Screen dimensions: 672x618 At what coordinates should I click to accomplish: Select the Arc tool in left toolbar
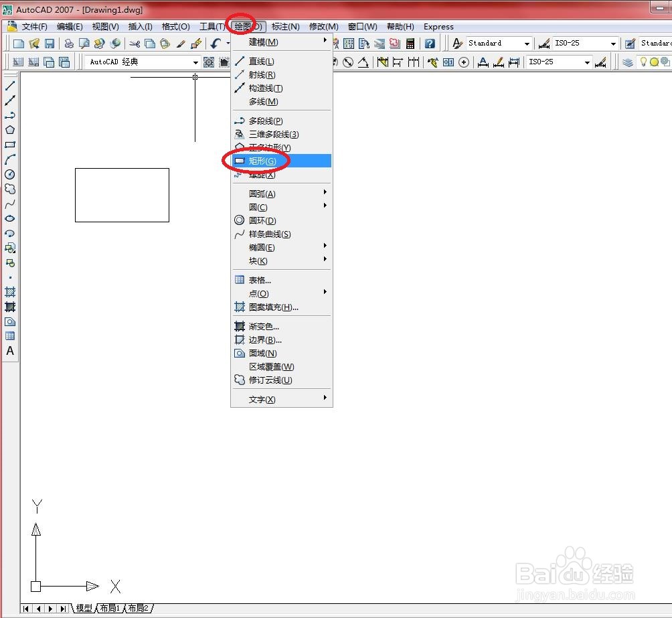click(x=10, y=159)
